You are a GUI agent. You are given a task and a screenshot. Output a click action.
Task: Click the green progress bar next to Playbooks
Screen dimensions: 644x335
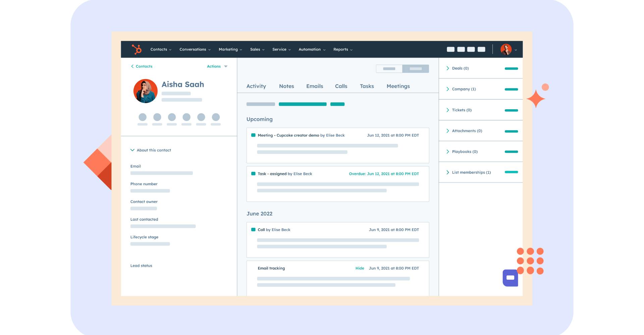coord(511,152)
